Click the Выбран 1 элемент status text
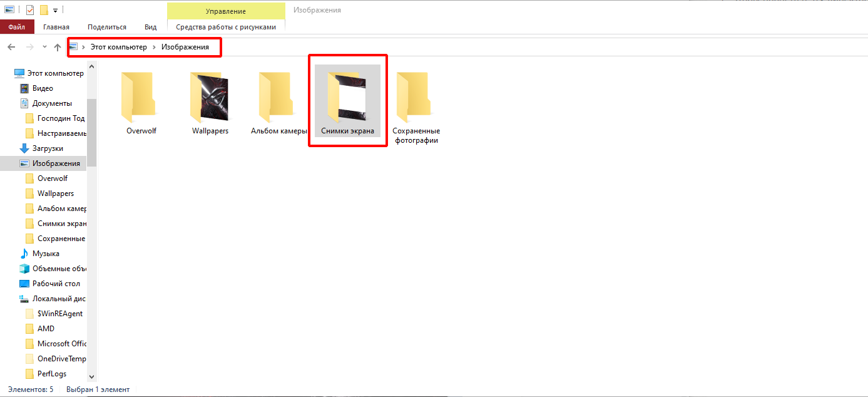This screenshot has width=868, height=397. coord(98,389)
